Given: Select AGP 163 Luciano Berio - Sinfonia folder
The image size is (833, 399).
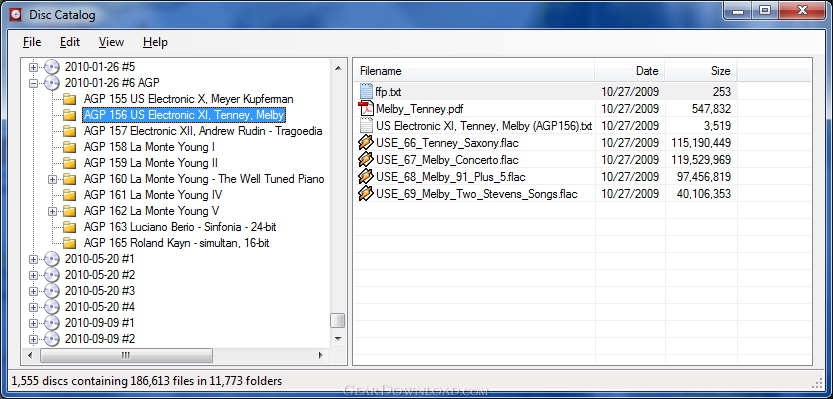Looking at the screenshot, I should point(180,227).
